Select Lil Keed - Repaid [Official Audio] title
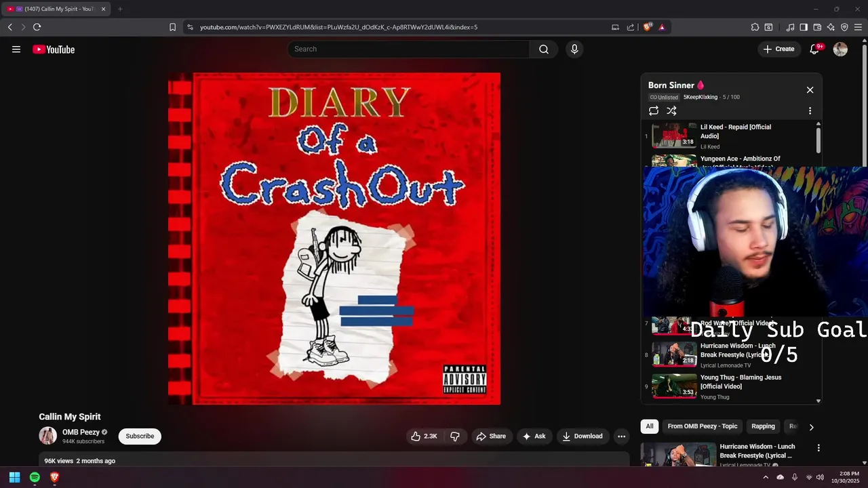This screenshot has height=488, width=868. [736, 131]
